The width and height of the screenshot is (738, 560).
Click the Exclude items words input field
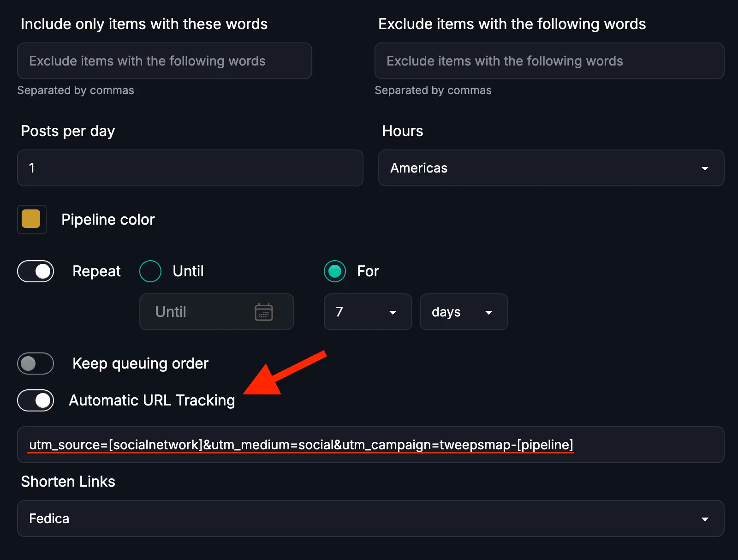point(549,61)
